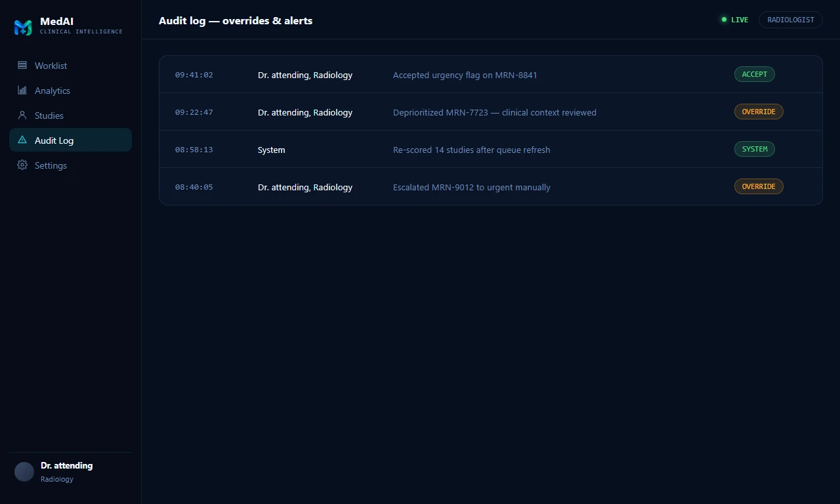Click the Settings gear icon
The image size is (840, 504).
click(x=22, y=165)
